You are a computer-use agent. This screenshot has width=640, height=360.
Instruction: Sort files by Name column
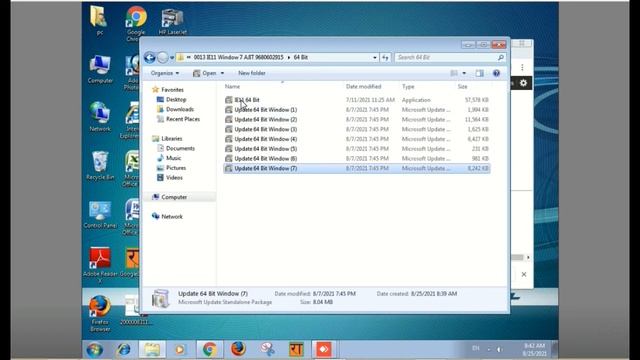[x=233, y=87]
